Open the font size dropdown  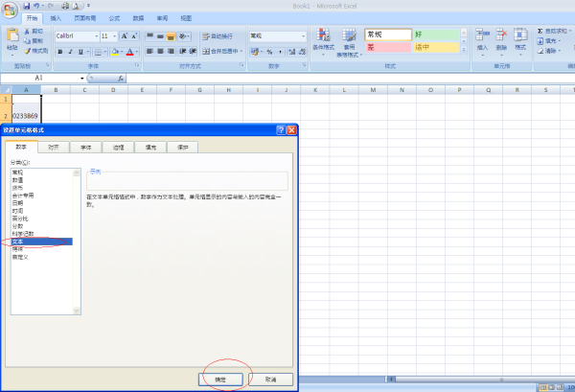114,35
